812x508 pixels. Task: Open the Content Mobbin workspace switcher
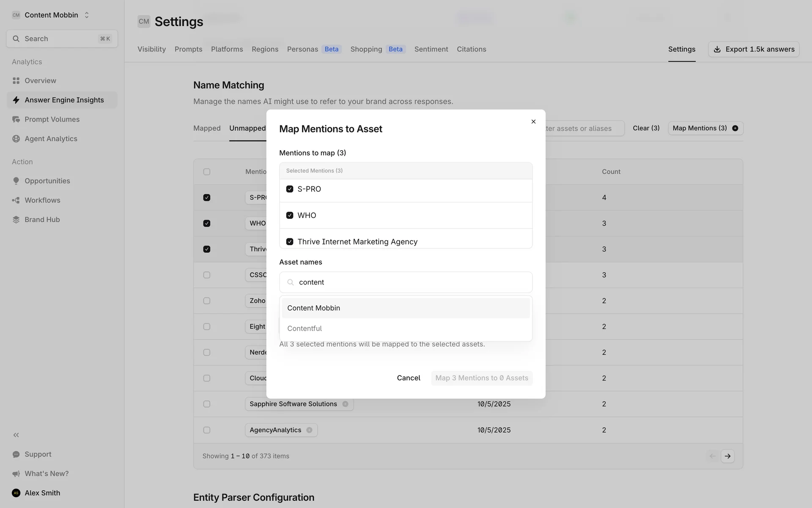[51, 15]
